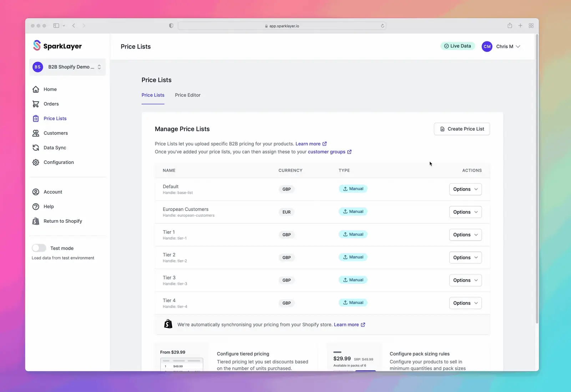Screen dimensions: 571x392
Task: Open the customer groups link
Action: (x=330, y=152)
